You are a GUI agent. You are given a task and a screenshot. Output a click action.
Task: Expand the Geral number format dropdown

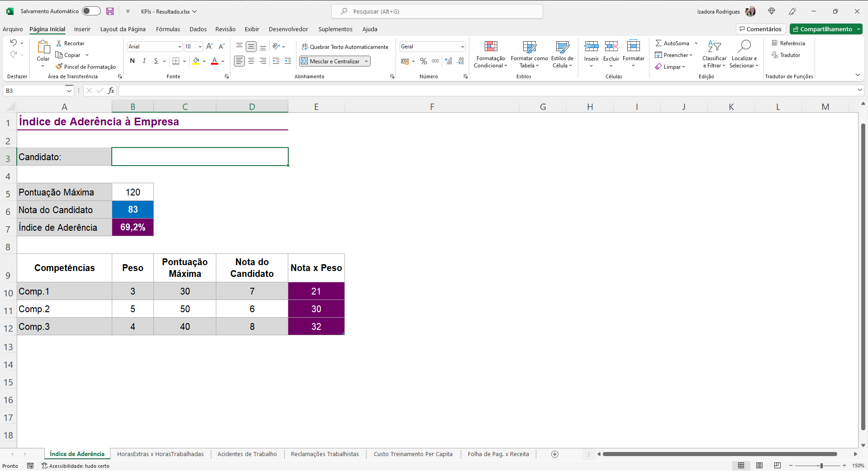point(463,47)
